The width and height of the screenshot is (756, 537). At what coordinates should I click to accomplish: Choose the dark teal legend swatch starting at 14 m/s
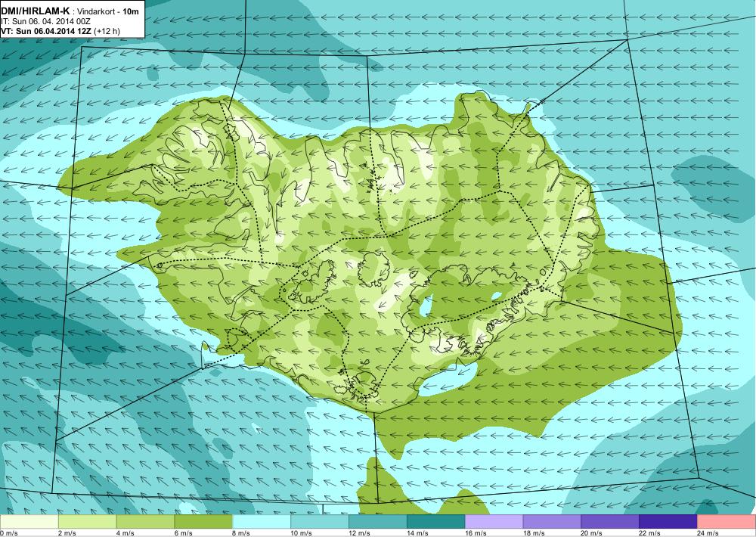tap(436, 522)
